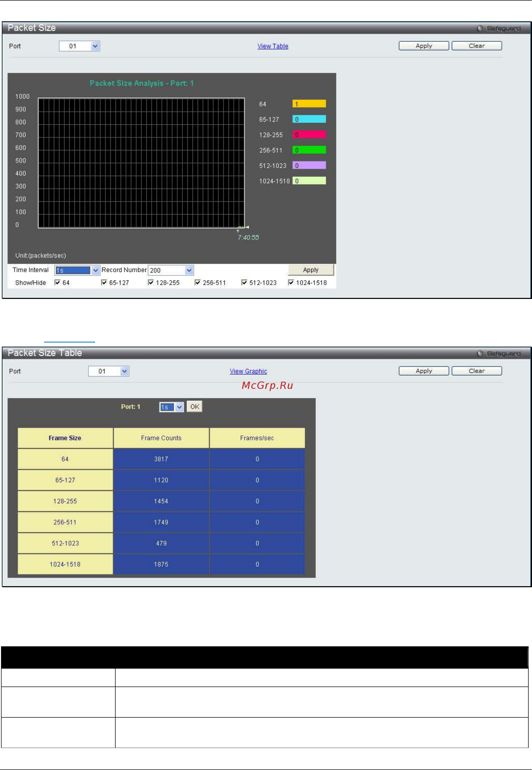
Task: Click frame count cell 3817
Action: tap(161, 459)
